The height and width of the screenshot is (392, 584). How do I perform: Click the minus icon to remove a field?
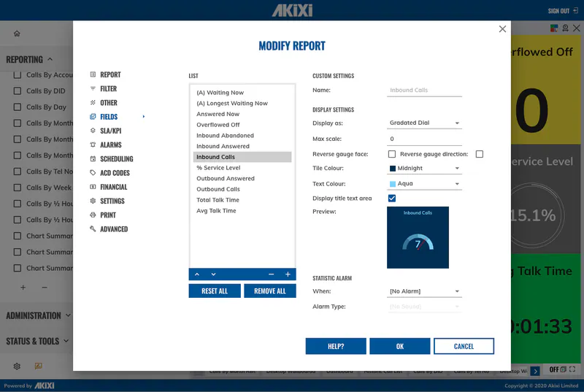click(x=272, y=274)
